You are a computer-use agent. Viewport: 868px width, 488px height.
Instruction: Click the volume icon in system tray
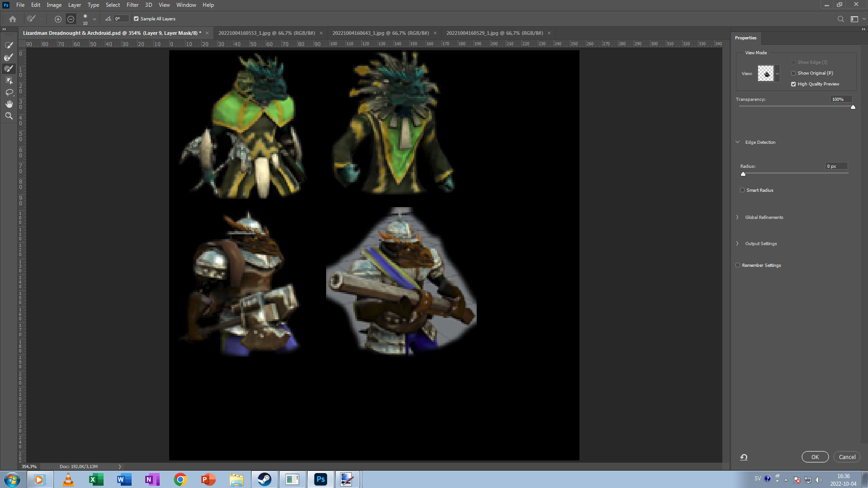coord(819,480)
